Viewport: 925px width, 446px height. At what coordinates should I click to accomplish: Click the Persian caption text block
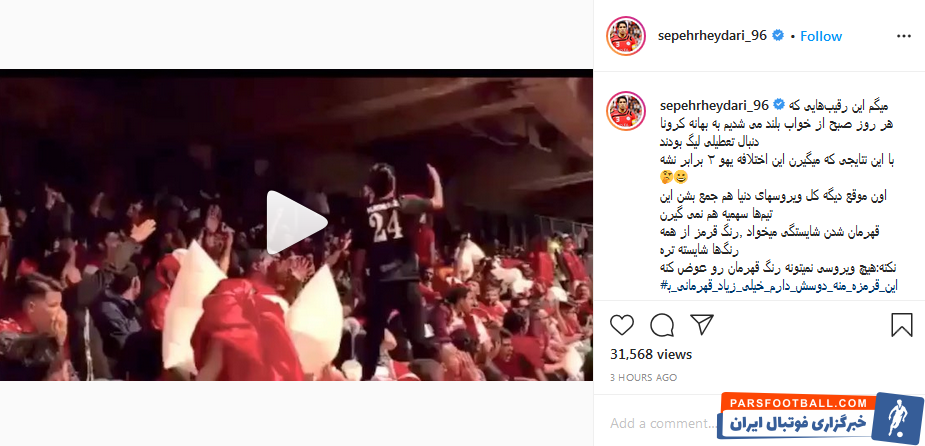[778, 195]
